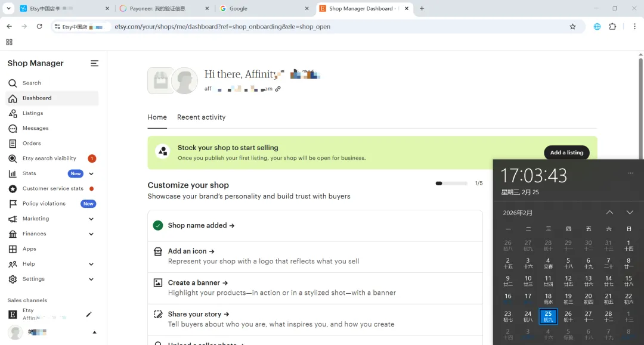Expand the Finances submenu chevron
The image size is (644, 345).
pos(91,234)
